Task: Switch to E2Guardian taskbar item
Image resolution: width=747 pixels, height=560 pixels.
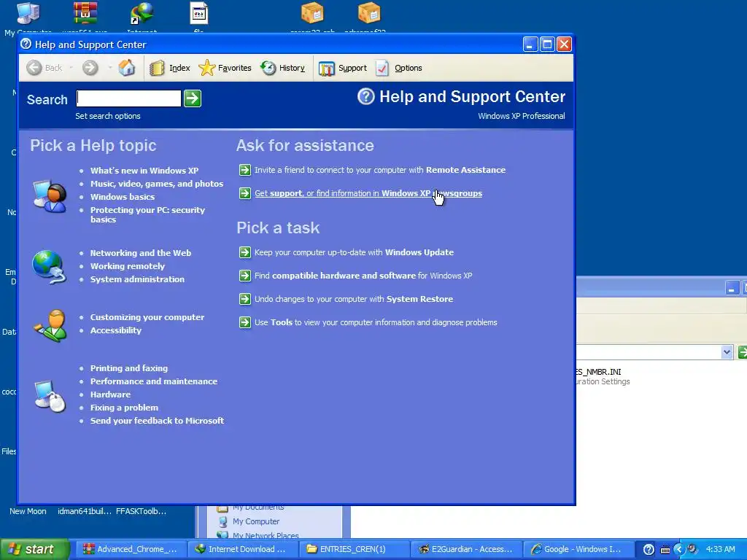Action: (465, 549)
